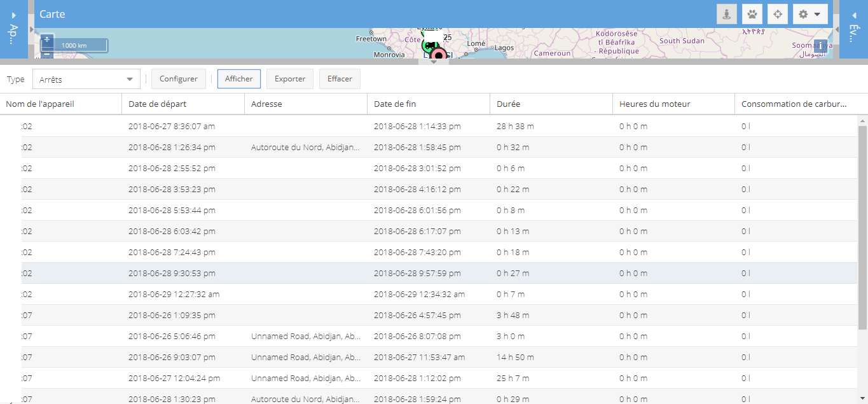Screen dimensions: 868x404
Task: Click the paw tracking icon on the map header
Action: coord(752,13)
